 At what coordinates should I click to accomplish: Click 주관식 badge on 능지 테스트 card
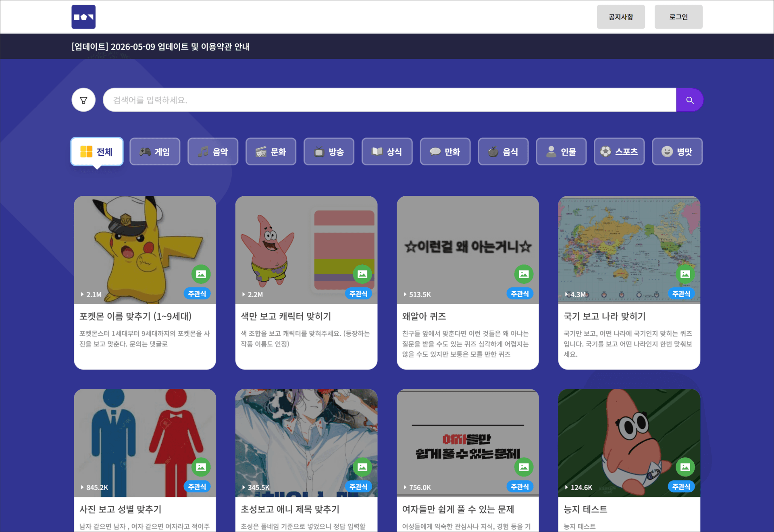681,487
